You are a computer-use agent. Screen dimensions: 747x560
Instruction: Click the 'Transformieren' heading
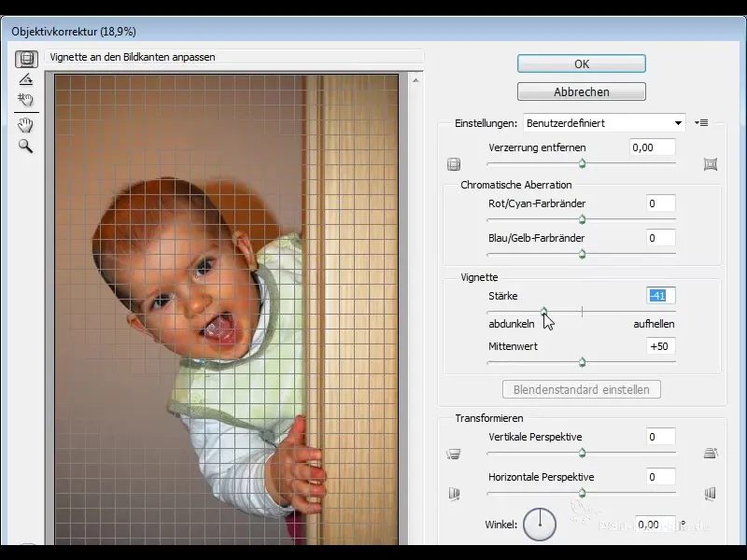[488, 418]
